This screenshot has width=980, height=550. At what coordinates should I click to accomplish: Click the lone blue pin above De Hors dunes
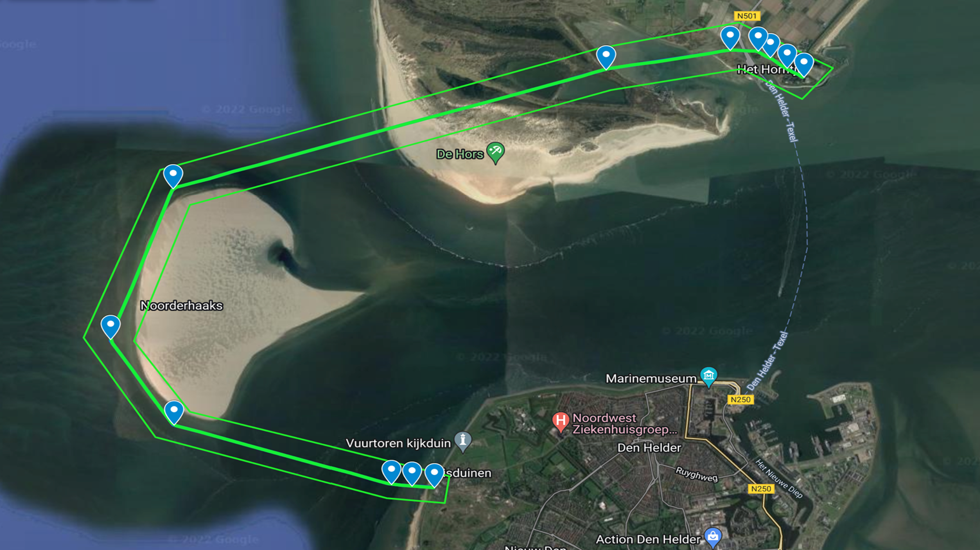(606, 58)
